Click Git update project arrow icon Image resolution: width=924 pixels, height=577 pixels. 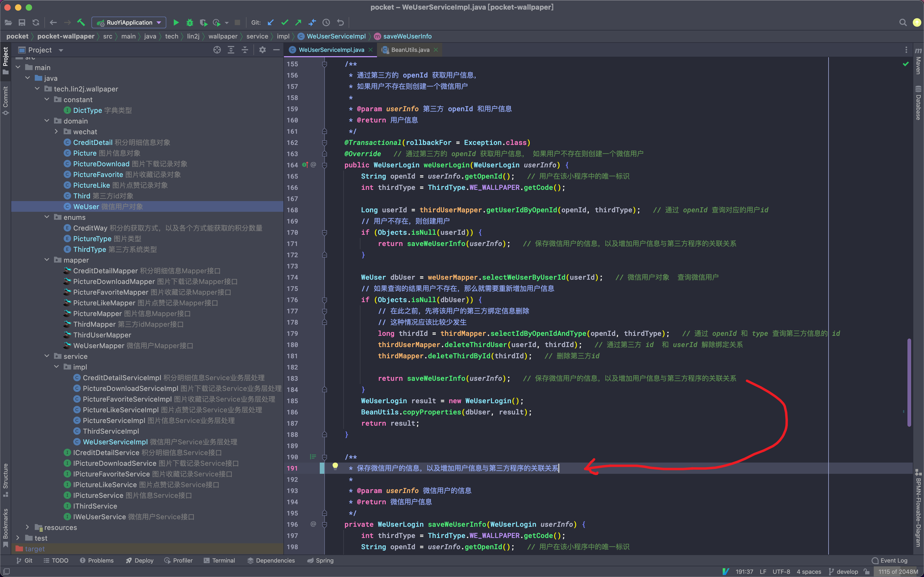[271, 22]
